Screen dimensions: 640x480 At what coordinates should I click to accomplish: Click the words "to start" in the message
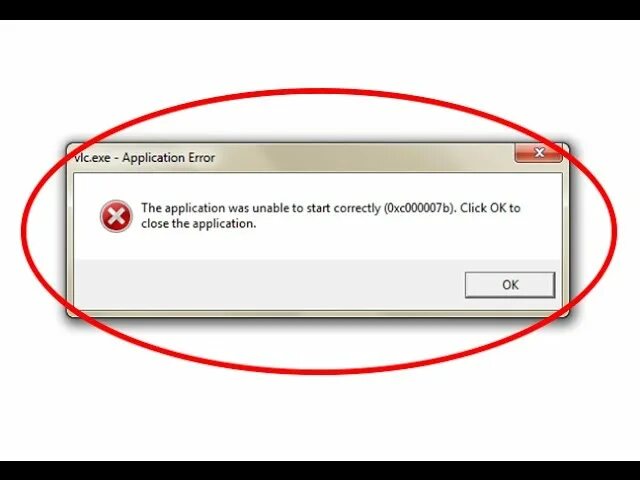(311, 208)
